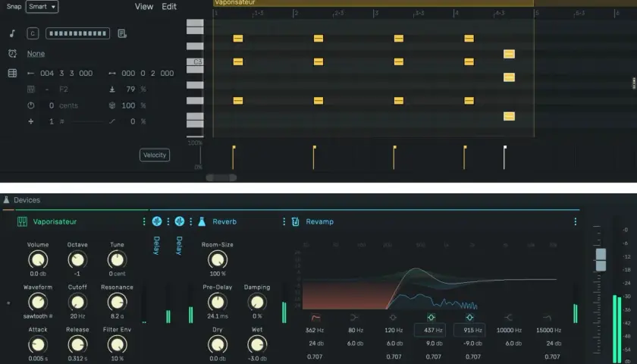Toggle the 120 Hz peak band
Screen dimensions: 637x364
[393, 317]
